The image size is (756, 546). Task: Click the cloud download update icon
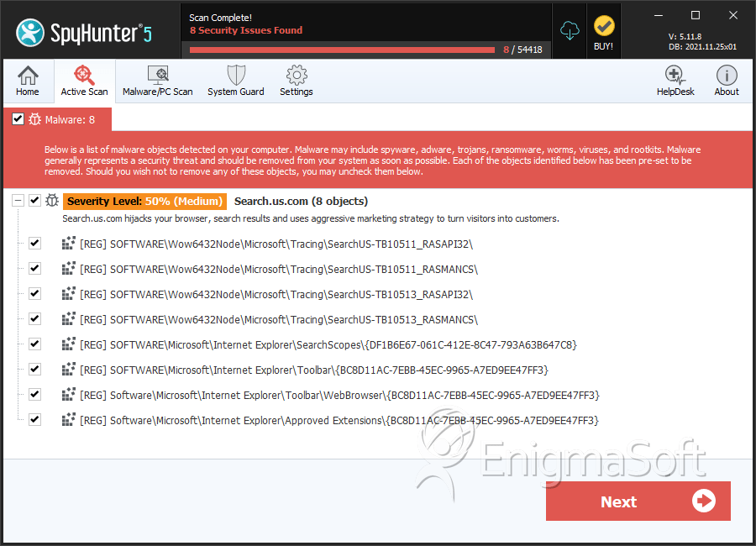click(570, 30)
